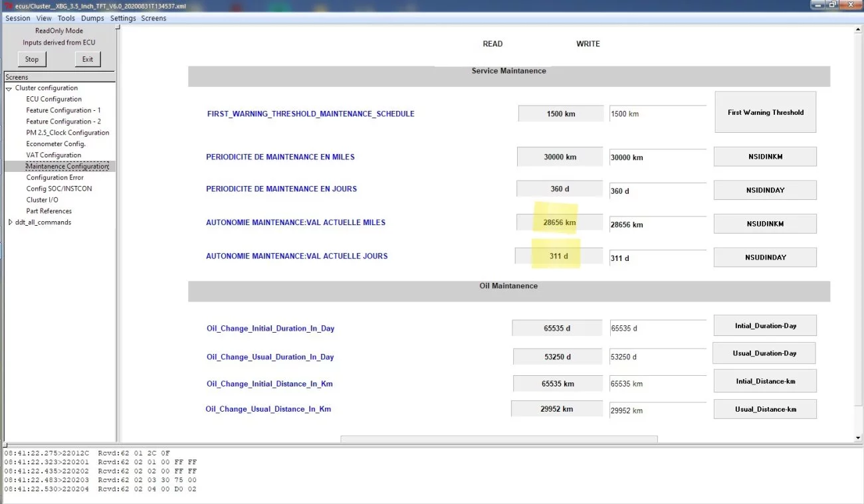Image resolution: width=864 pixels, height=504 pixels.
Task: Click the 28656 km write field
Action: (x=658, y=224)
